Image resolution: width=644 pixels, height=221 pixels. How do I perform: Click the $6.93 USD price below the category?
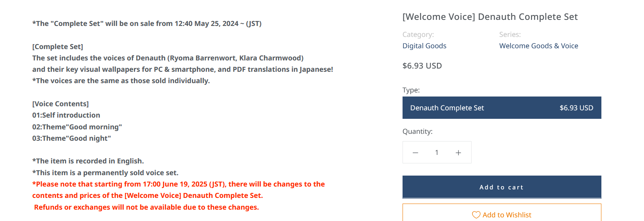click(x=422, y=66)
